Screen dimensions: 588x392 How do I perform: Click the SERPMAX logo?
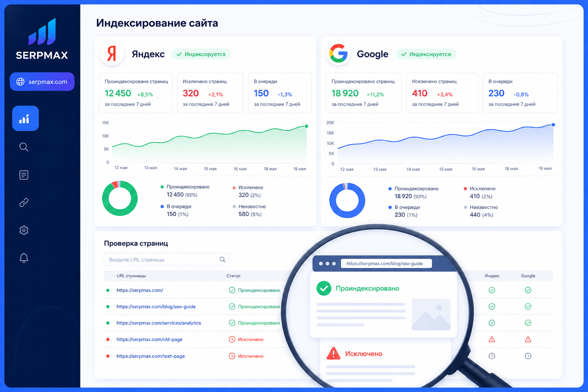point(42,39)
